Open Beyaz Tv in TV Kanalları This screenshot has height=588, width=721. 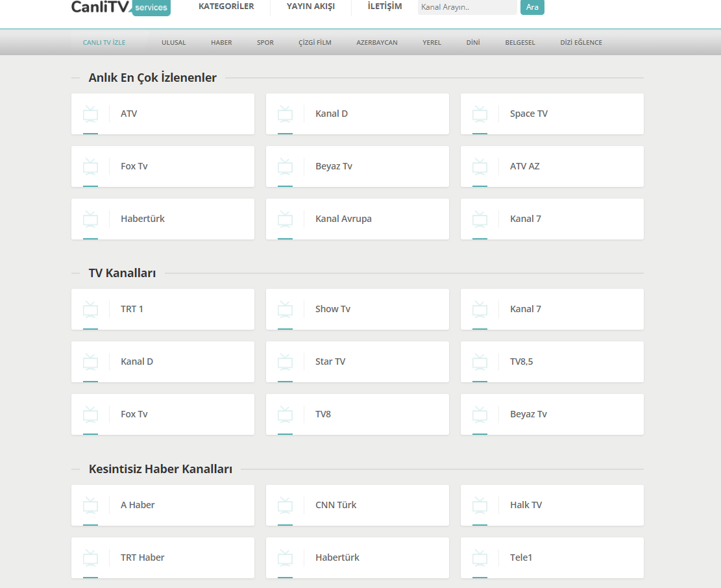pyautogui.click(x=552, y=414)
